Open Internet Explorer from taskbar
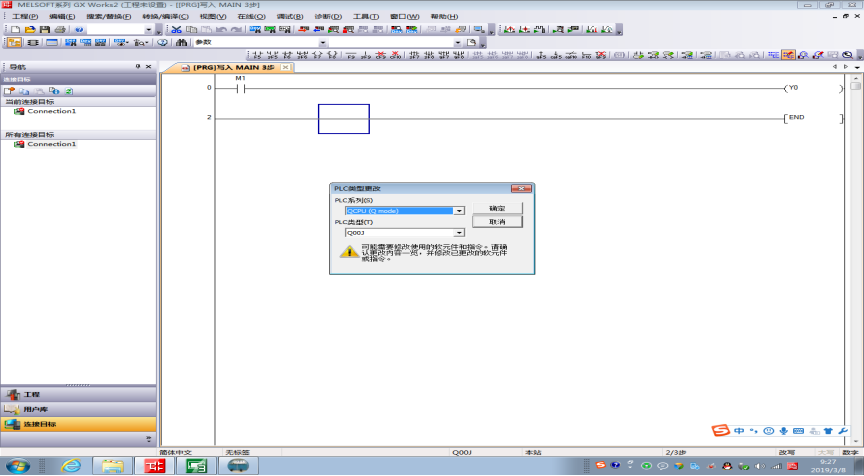Screen dimensions: 864x476 71,466
